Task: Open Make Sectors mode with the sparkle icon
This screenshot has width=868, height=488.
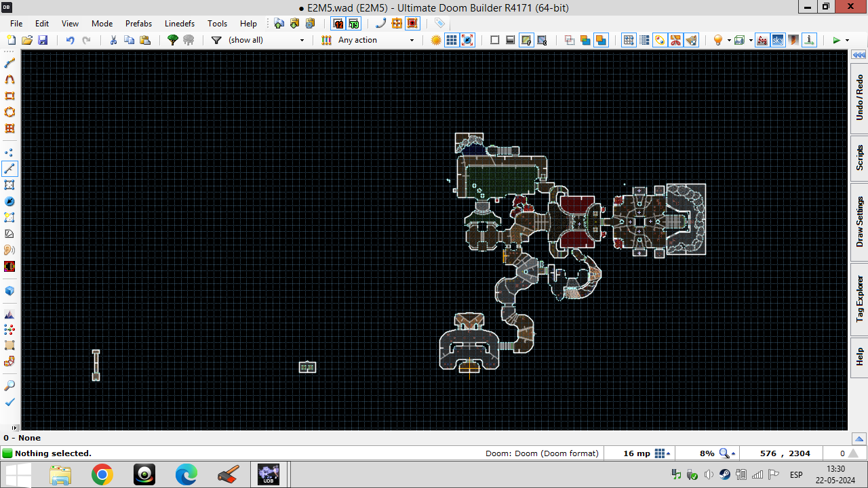Action: (9, 218)
